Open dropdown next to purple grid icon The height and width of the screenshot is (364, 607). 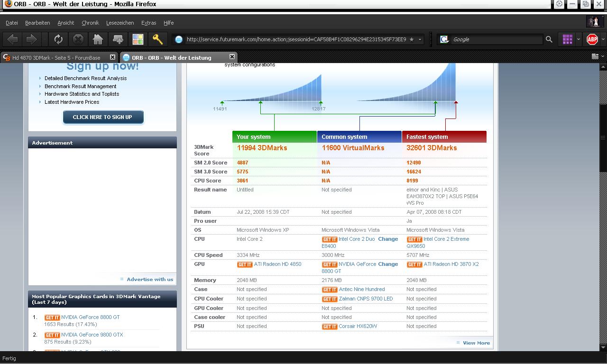(x=579, y=39)
